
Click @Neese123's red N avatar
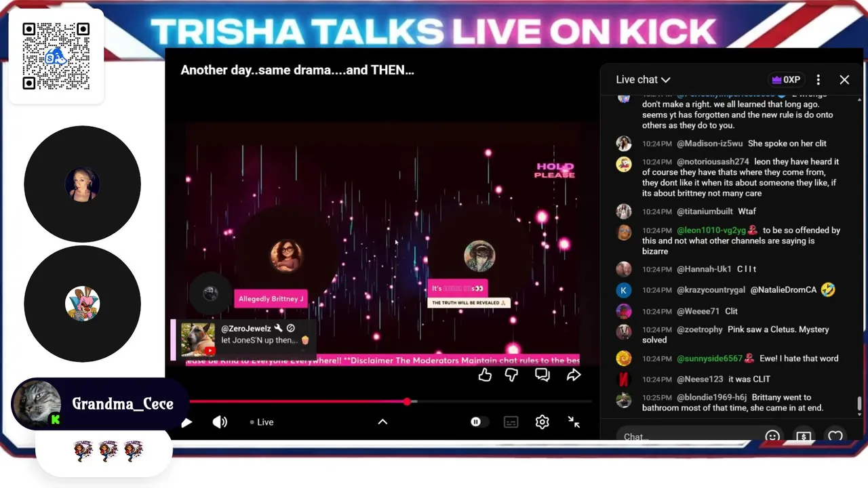pos(624,379)
